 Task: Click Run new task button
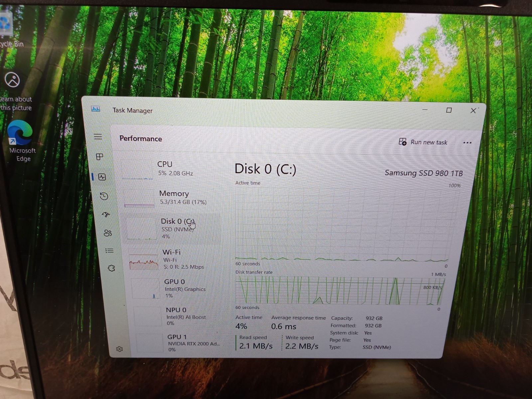click(423, 142)
